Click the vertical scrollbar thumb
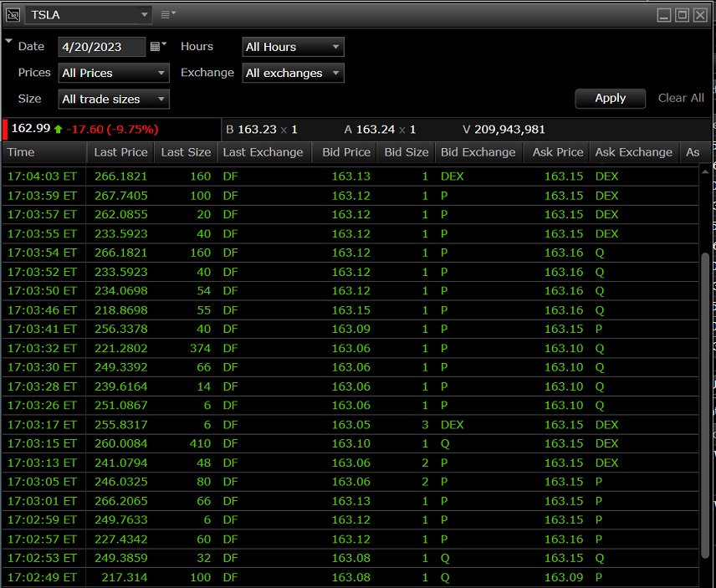Viewport: 716px width, 588px height. [x=705, y=405]
